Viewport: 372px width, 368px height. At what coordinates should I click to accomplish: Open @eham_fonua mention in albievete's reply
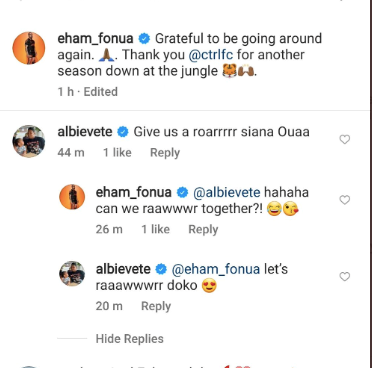pos(216,269)
